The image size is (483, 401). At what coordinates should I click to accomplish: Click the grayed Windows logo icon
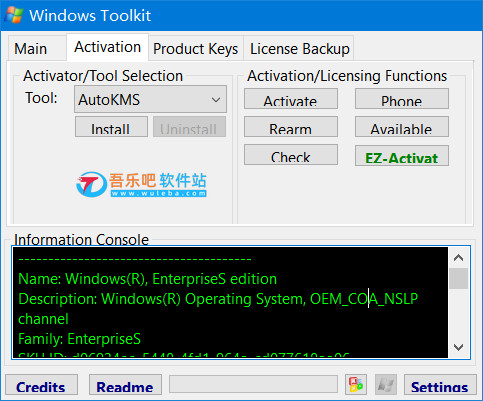tap(386, 384)
